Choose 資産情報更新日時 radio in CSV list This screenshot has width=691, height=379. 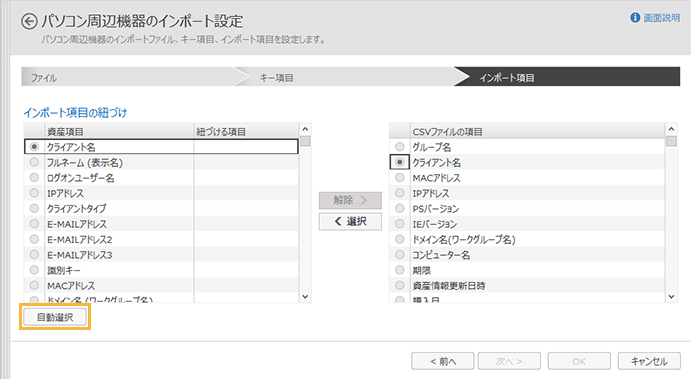[400, 286]
